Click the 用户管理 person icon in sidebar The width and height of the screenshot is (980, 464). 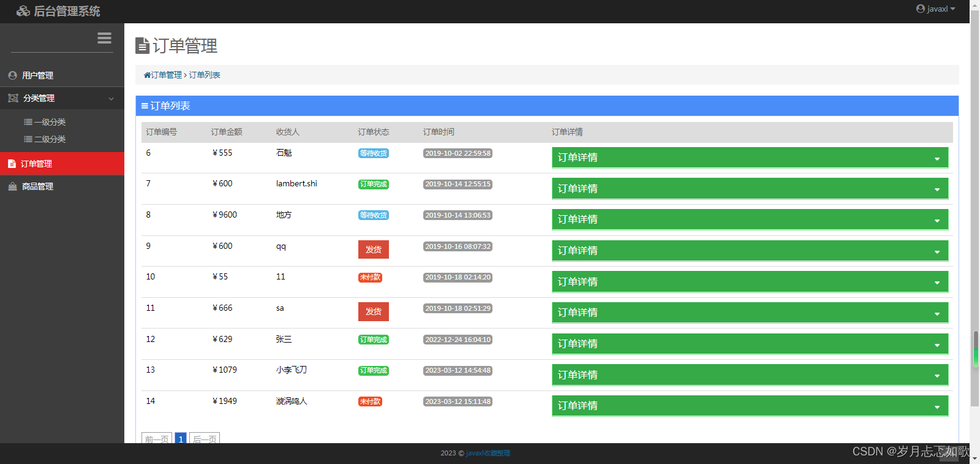12,75
